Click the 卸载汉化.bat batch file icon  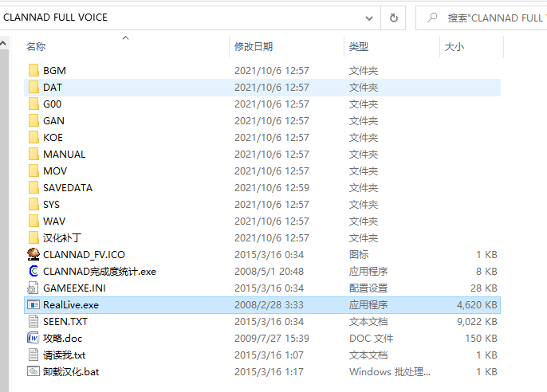33,371
